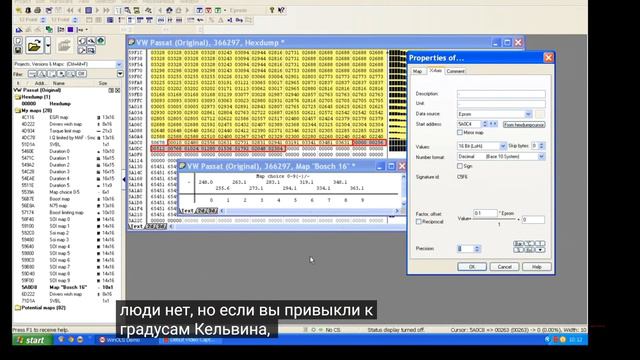Click first filter icon after Filter label
The image size is (640, 360).
(x=32, y=74)
